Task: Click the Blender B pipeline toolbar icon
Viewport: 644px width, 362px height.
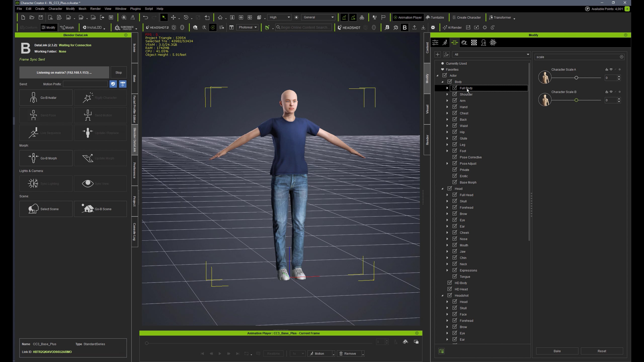Action: (405, 28)
